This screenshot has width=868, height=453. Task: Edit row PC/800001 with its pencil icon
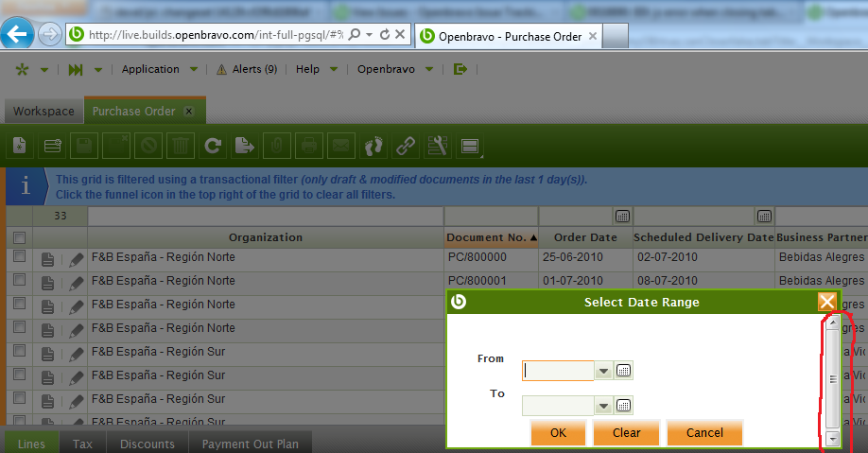[77, 283]
